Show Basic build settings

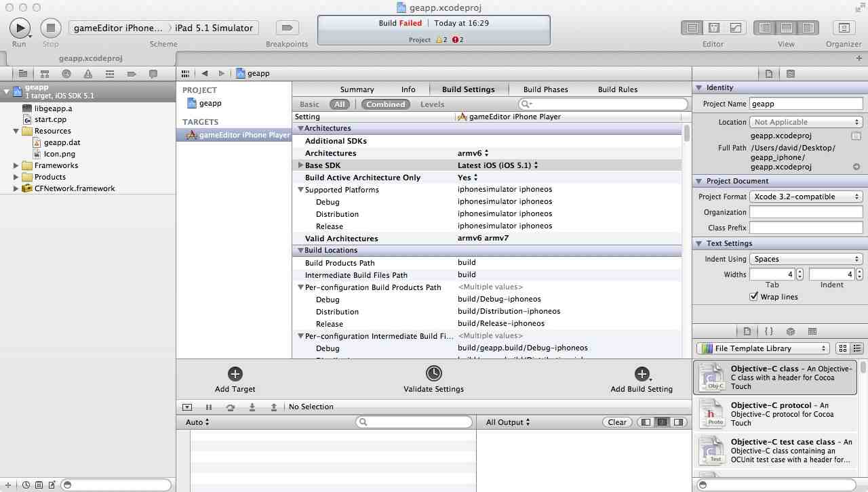pos(309,104)
